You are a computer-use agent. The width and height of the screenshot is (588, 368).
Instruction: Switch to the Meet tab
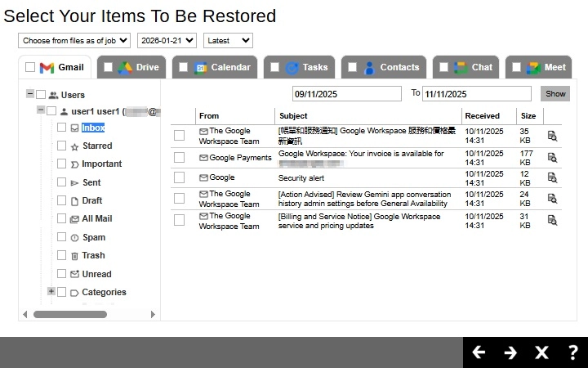point(538,67)
